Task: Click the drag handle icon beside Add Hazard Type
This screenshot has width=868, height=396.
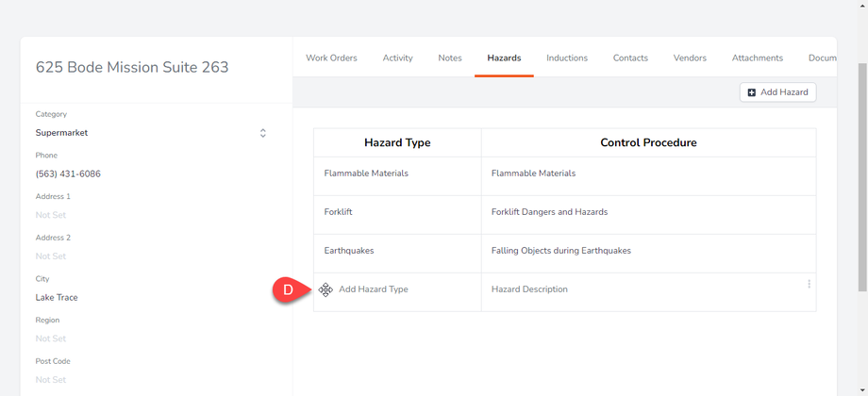Action: (325, 290)
